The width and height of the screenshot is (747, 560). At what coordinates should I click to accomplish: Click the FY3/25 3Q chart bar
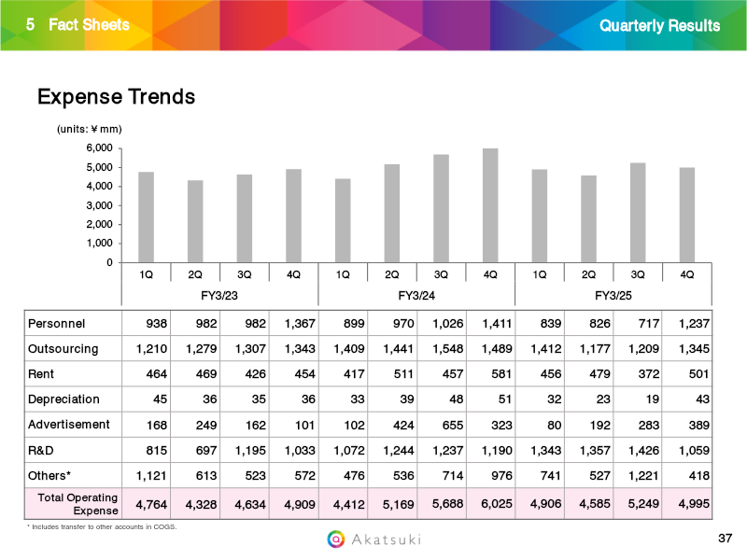[x=638, y=212]
